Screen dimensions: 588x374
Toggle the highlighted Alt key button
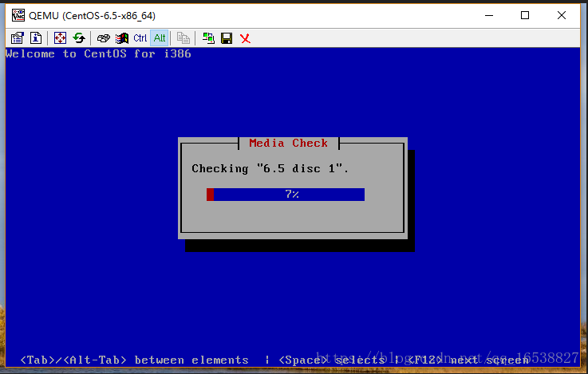(160, 37)
